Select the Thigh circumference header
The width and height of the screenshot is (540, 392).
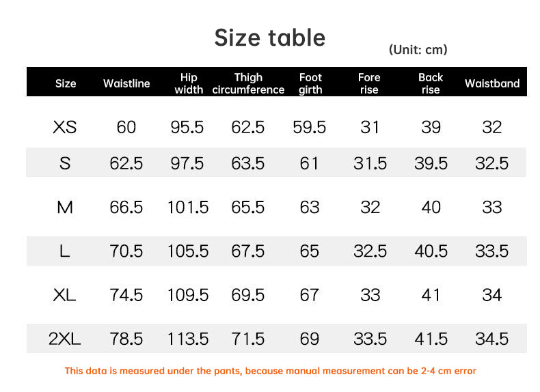pyautogui.click(x=248, y=83)
